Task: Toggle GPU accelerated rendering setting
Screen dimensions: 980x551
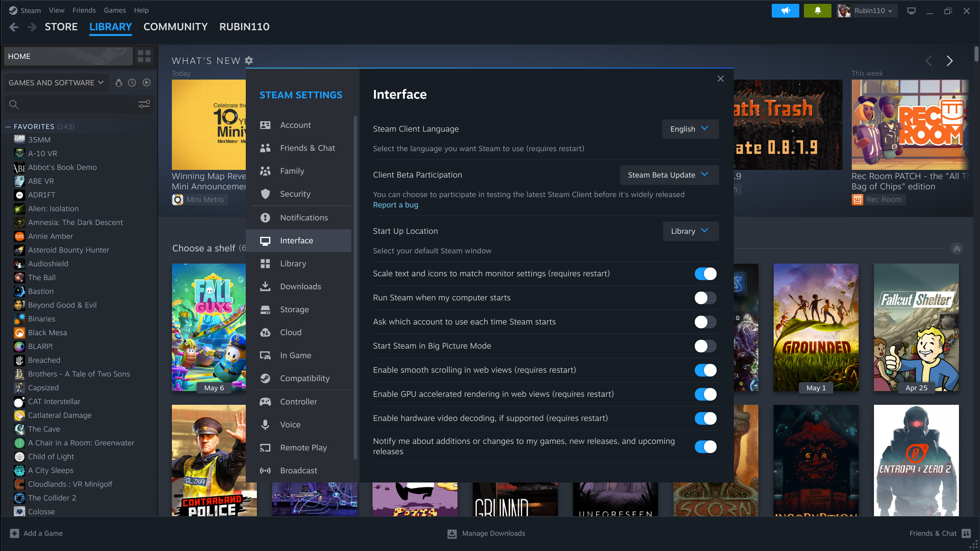Action: 706,395
